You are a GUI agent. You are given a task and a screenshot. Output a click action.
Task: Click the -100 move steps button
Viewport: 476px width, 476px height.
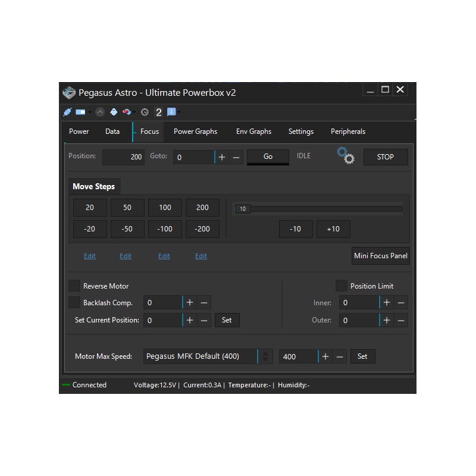tap(165, 229)
